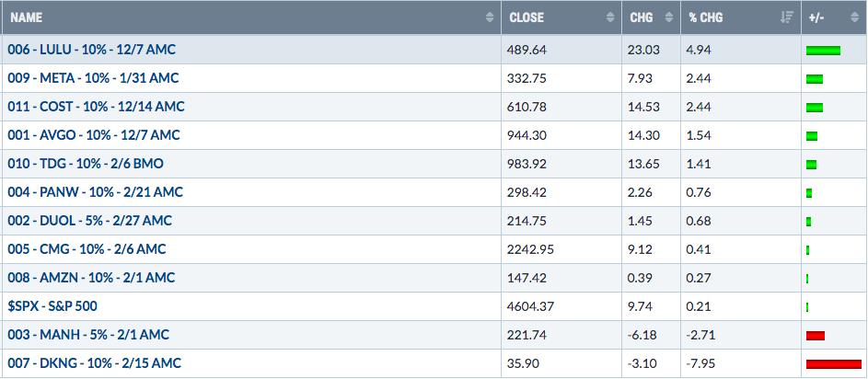The width and height of the screenshot is (868, 379).
Task: Sort by +/- column arrows
Action: [854, 17]
